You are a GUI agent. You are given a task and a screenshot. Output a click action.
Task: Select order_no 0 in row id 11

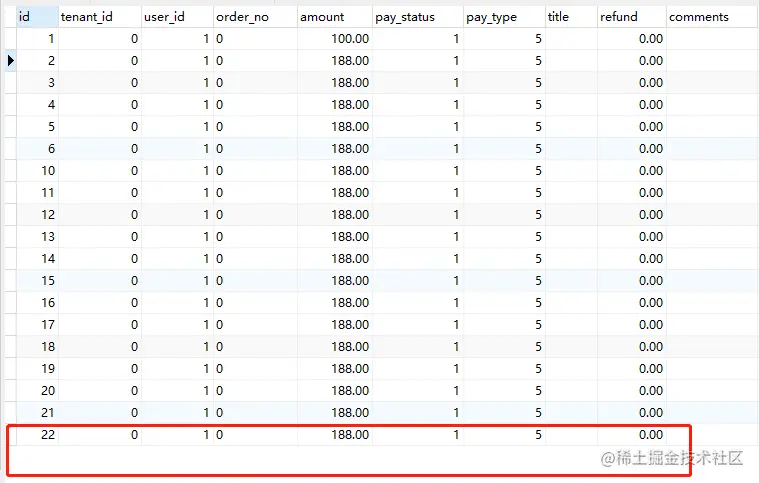click(x=255, y=193)
